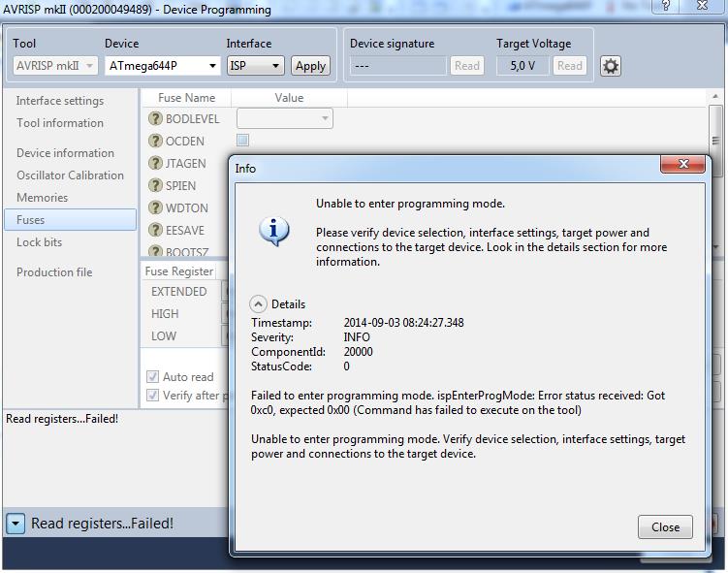
Task: Click the fuse list vertical scrollbar thumb
Action: 715,141
